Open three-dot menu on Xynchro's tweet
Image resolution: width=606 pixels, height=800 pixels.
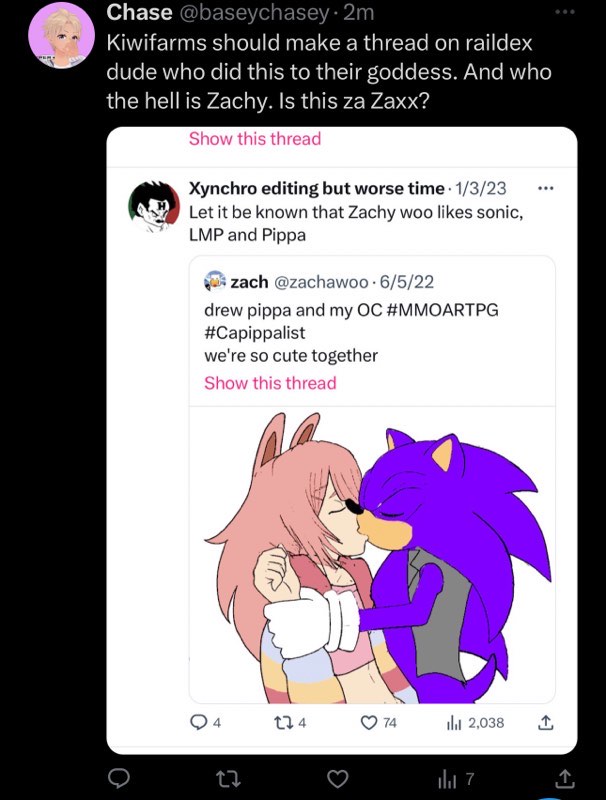tap(545, 189)
